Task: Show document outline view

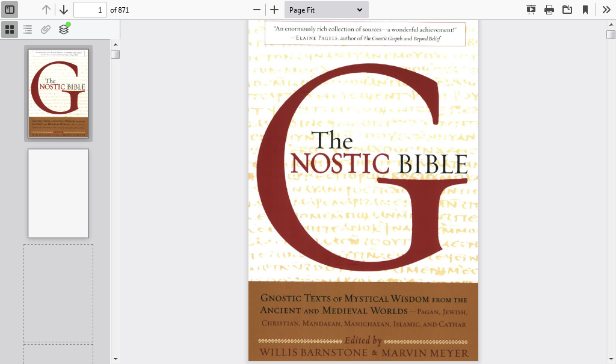Action: tap(28, 29)
